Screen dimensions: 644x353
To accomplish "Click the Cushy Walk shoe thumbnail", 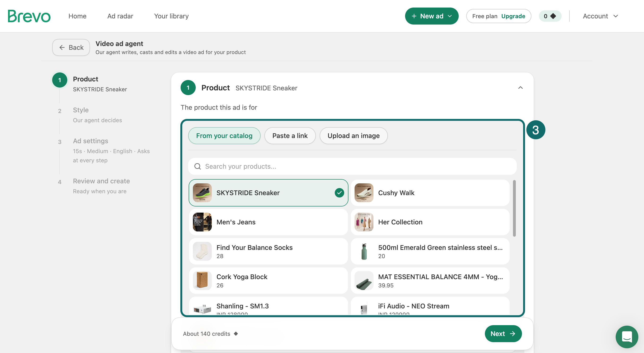I will tap(364, 193).
